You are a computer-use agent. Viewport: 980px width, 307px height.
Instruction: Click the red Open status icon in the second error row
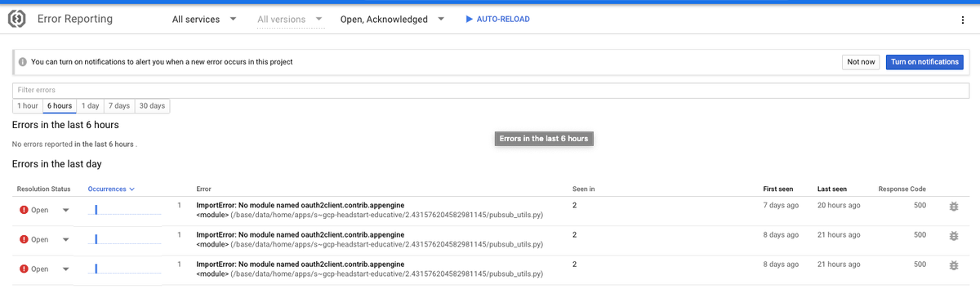click(24, 239)
